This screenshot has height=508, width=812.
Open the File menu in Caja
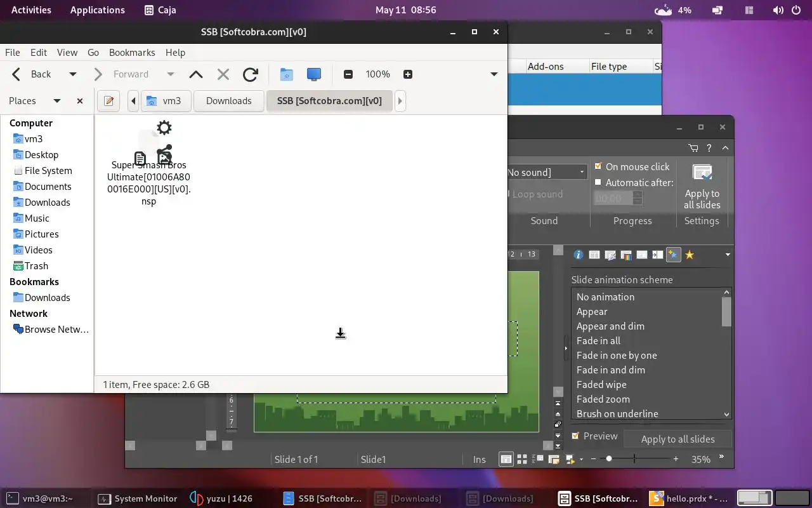(x=13, y=53)
